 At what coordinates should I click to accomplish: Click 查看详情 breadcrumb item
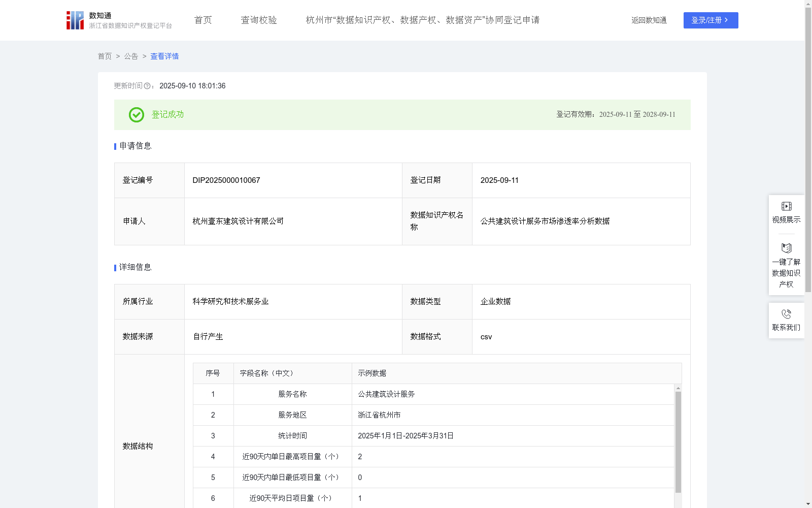point(164,56)
